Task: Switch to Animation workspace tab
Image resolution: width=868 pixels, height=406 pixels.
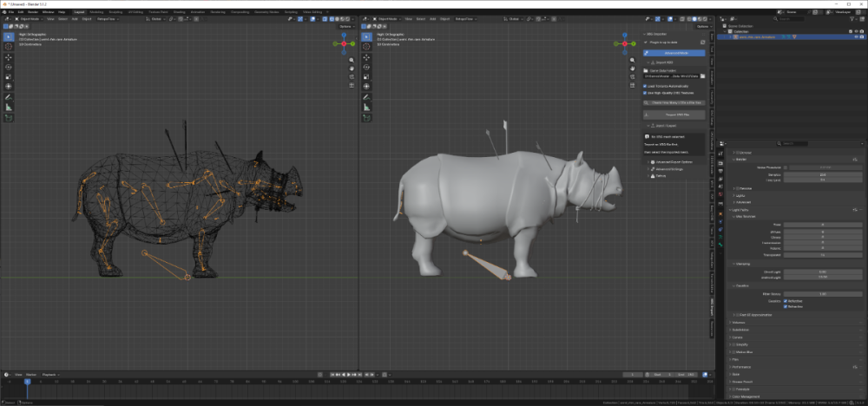Action: click(x=196, y=11)
